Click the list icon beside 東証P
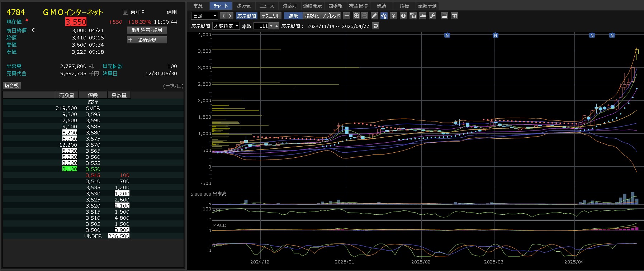The width and height of the screenshot is (644, 271). tap(126, 12)
